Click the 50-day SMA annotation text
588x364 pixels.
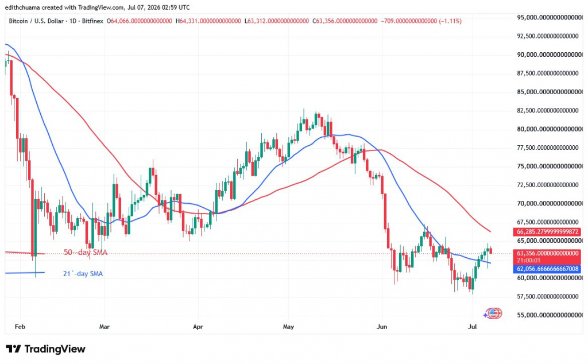coord(86,252)
